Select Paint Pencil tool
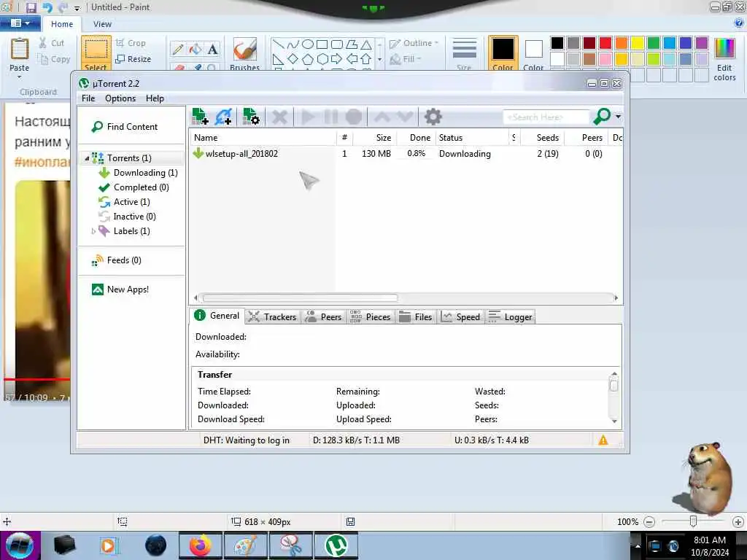This screenshot has height=560, width=747. coord(178,49)
